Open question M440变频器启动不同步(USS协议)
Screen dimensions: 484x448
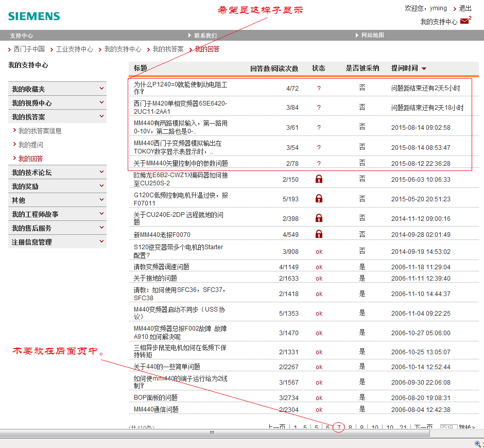tap(179, 313)
